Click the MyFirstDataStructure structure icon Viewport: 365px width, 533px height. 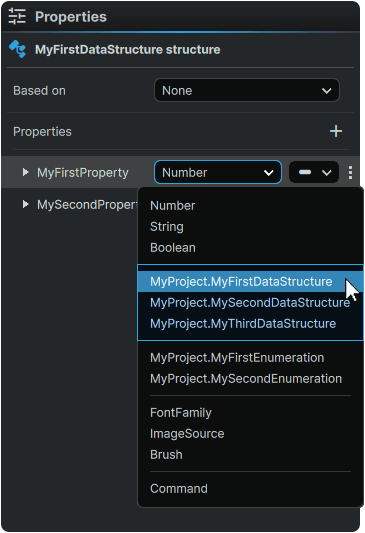pyautogui.click(x=17, y=49)
